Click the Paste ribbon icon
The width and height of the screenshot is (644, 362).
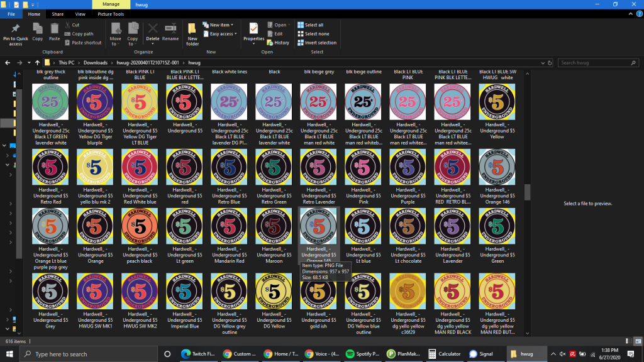(54, 33)
